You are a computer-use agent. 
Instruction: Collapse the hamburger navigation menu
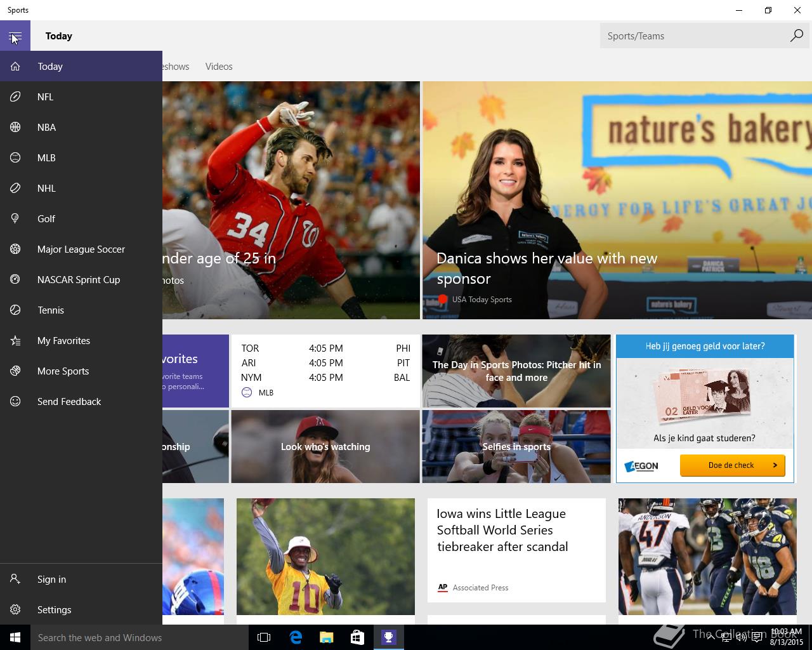tap(15, 36)
